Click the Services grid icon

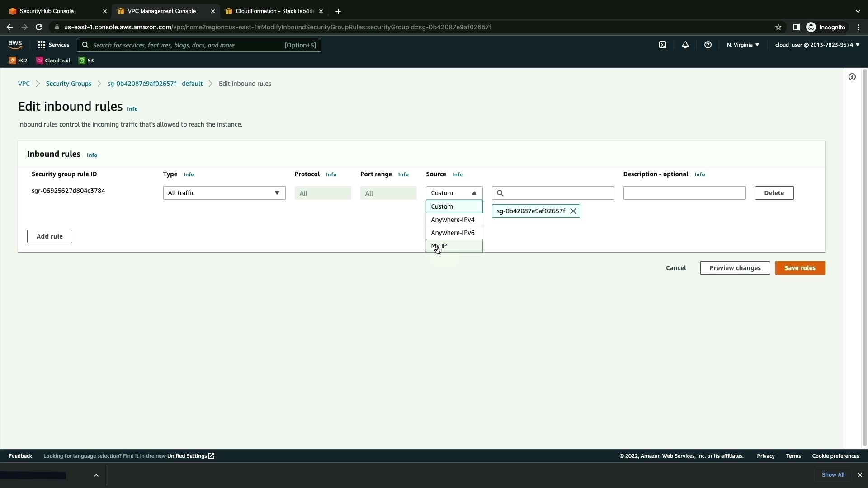pos(42,45)
